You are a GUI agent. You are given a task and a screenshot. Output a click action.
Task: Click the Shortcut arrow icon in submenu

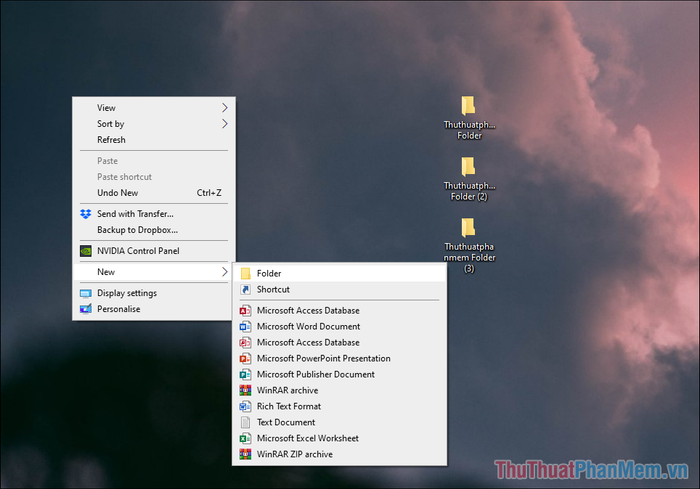coord(246,289)
